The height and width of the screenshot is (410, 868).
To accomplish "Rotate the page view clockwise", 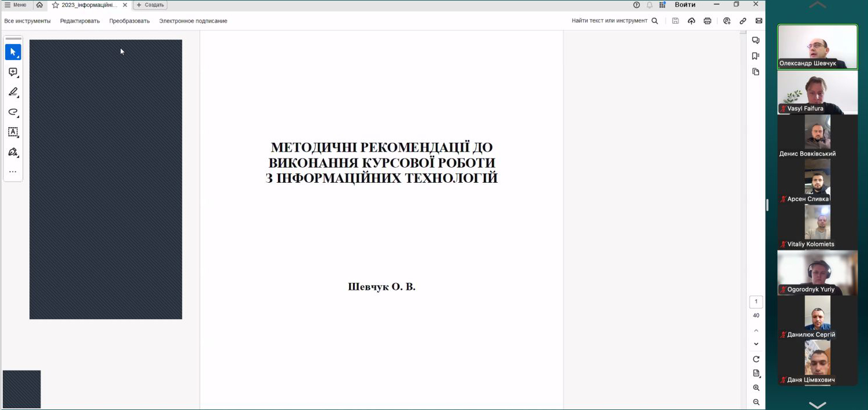I will (756, 359).
